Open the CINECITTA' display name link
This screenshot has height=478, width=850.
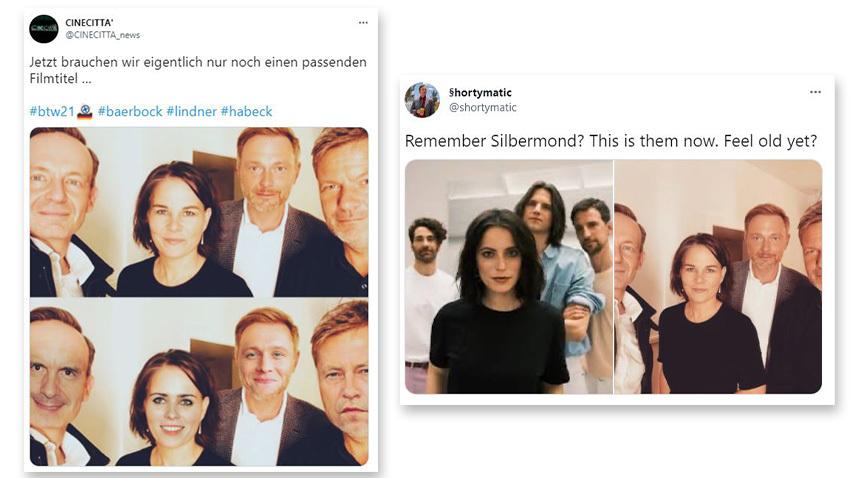[90, 22]
